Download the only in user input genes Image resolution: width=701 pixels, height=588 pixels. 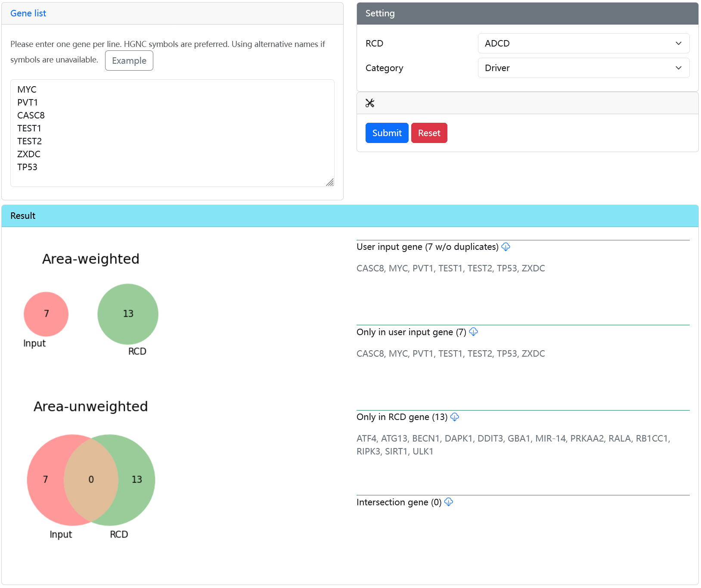474,332
